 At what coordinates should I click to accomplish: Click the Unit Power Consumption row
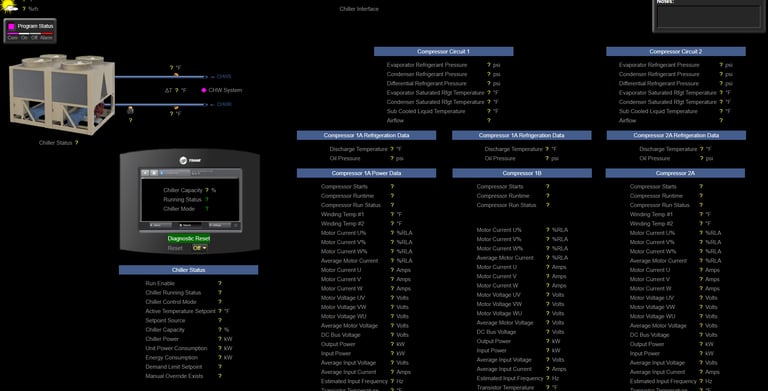coord(189,348)
